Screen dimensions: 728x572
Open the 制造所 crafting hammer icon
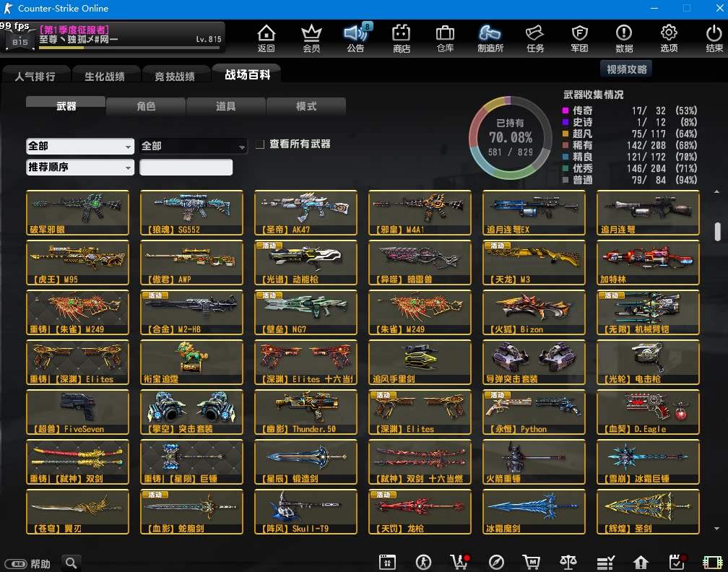tap(490, 38)
